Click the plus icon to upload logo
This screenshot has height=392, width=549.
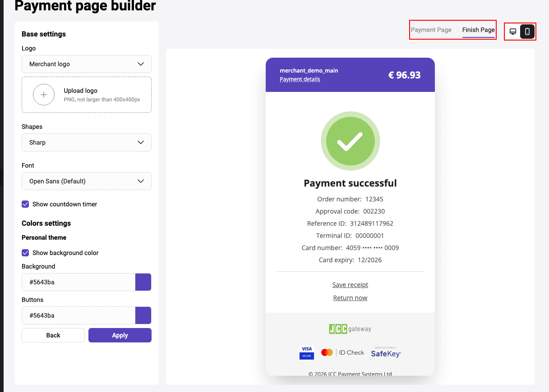pyautogui.click(x=44, y=95)
